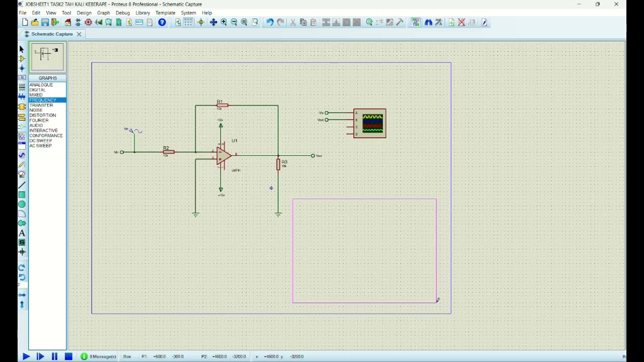Image resolution: width=644 pixels, height=362 pixels.
Task: Stop the simulation
Action: pyautogui.click(x=68, y=356)
